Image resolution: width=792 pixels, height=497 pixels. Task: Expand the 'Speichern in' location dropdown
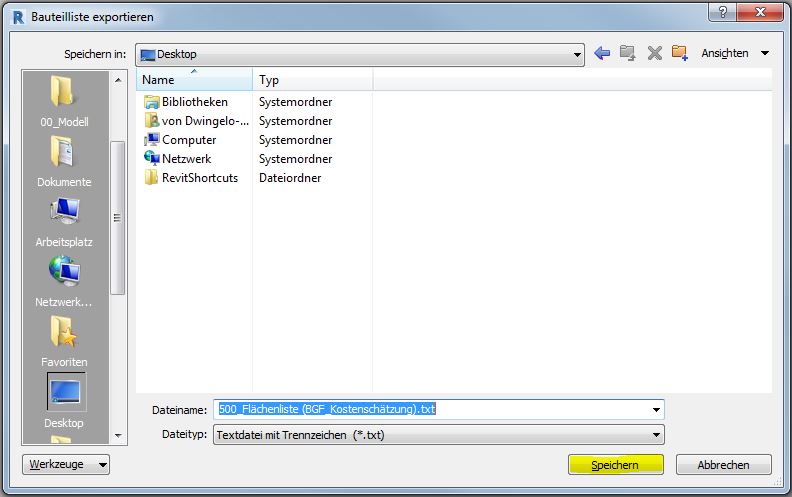coord(577,54)
